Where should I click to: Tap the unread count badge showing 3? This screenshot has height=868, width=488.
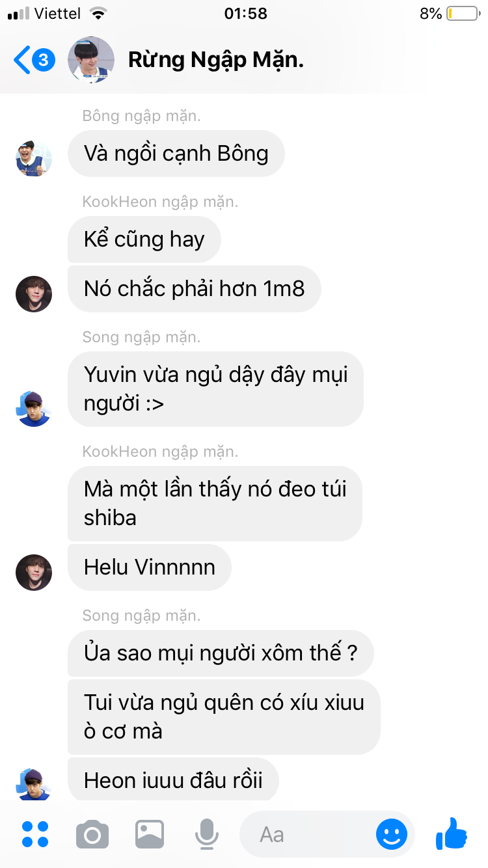tap(44, 61)
